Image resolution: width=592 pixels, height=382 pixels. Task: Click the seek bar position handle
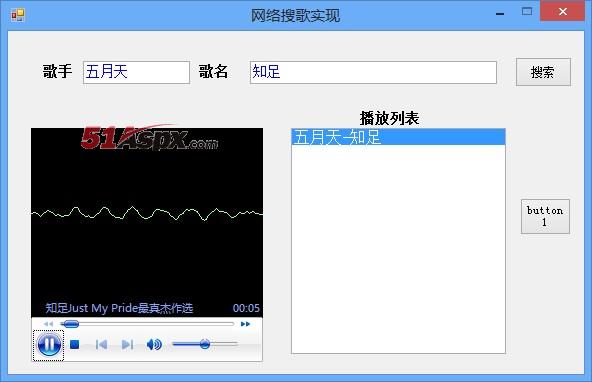point(71,324)
